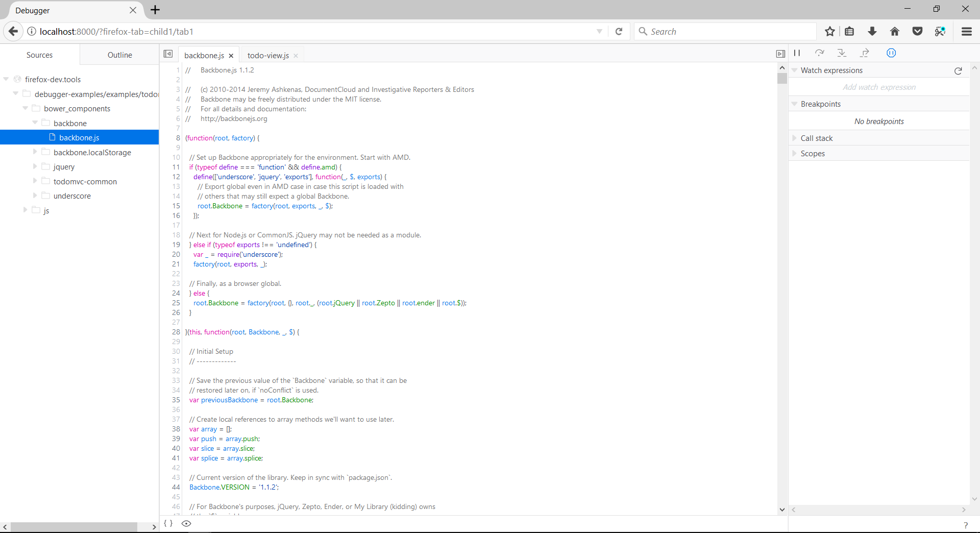This screenshot has width=980, height=533.
Task: Click line number 25 in gutter
Action: pos(176,303)
